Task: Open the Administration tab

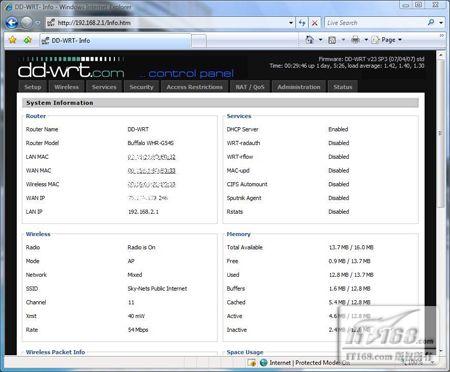Action: [x=299, y=87]
